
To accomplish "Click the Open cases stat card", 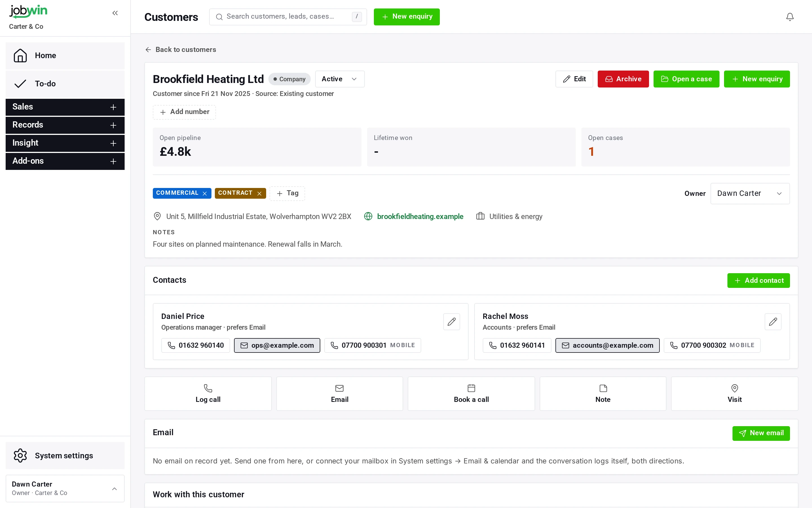I will [685, 147].
